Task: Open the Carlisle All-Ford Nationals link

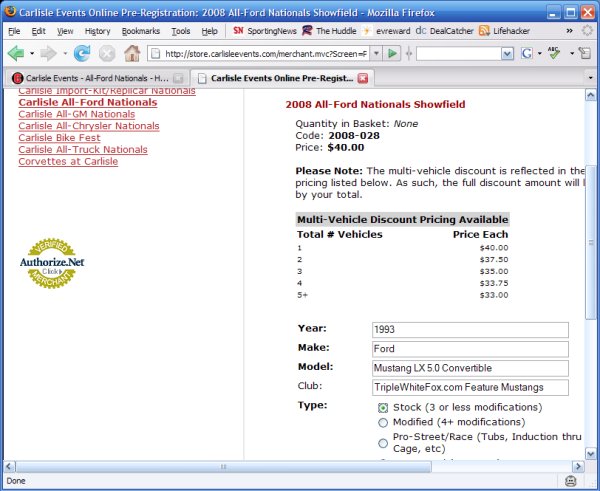Action: pyautogui.click(x=88, y=102)
